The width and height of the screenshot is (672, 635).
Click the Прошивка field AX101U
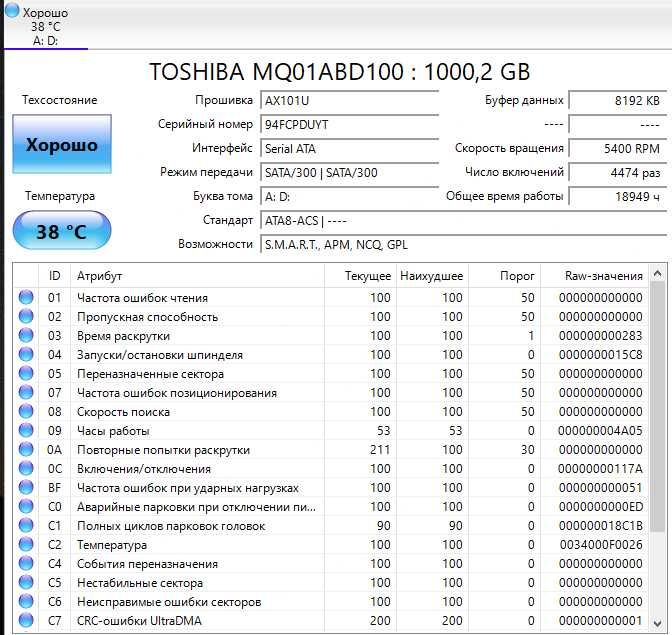(x=349, y=101)
